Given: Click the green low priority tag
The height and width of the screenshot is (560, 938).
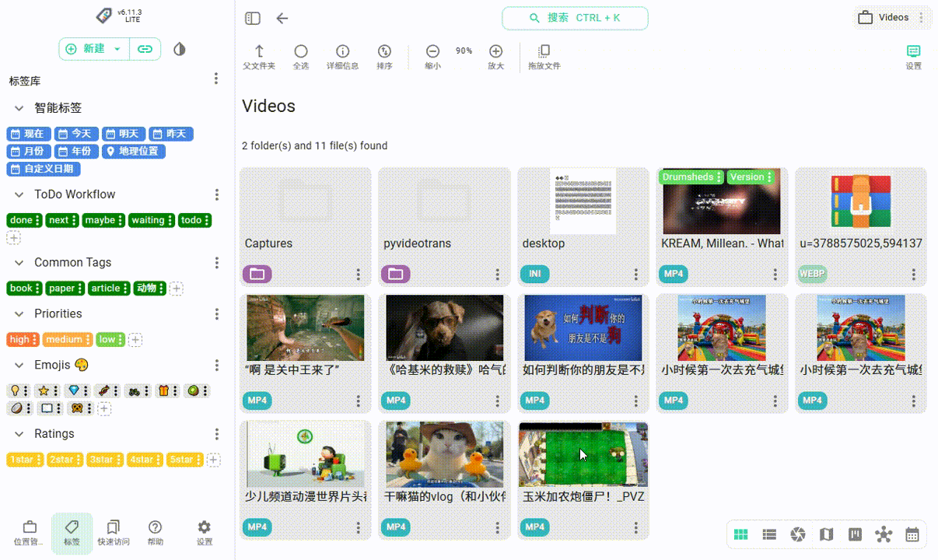Looking at the screenshot, I should pos(110,340).
